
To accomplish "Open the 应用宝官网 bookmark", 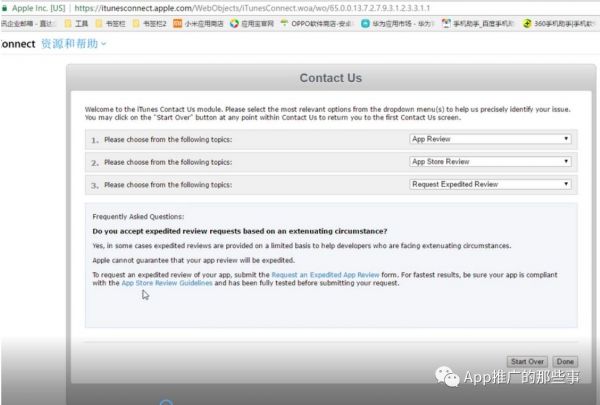I will tap(252, 24).
